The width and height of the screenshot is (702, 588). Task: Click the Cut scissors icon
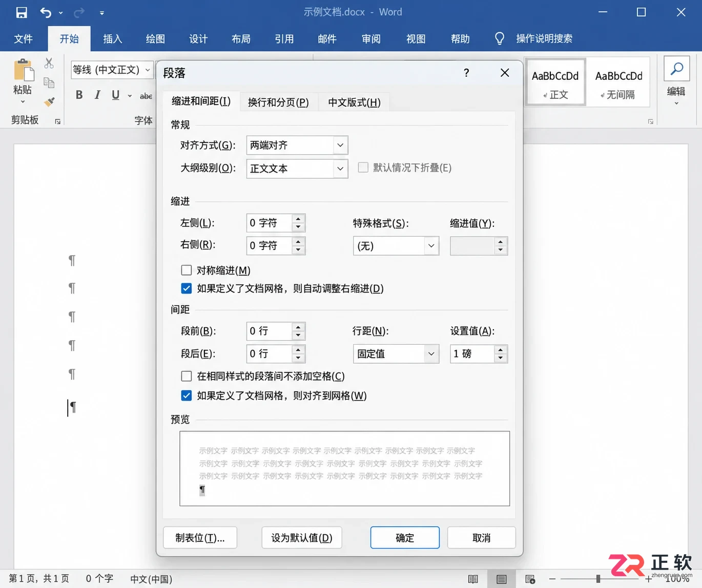[x=49, y=63]
